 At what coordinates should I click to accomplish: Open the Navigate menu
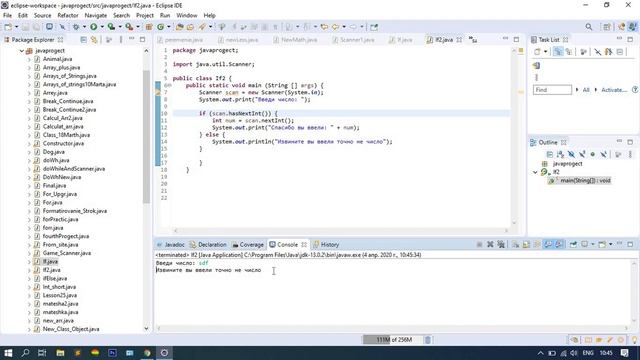(96, 16)
